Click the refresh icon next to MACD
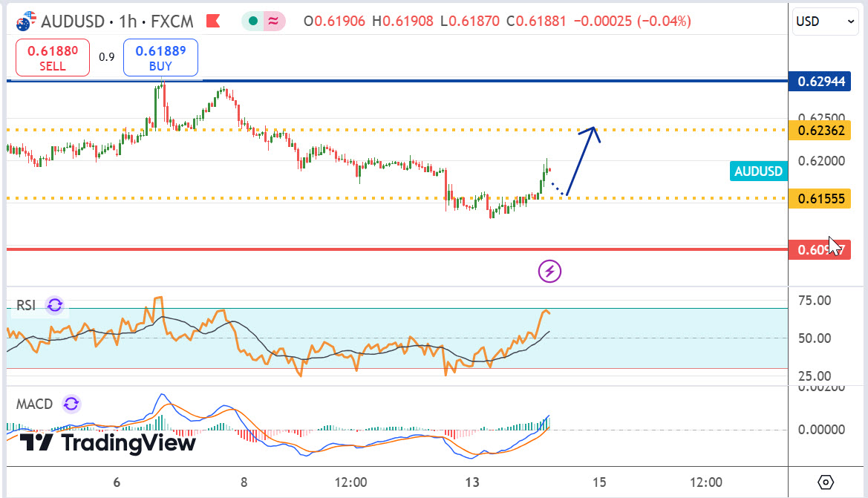The height and width of the screenshot is (498, 868). point(71,404)
